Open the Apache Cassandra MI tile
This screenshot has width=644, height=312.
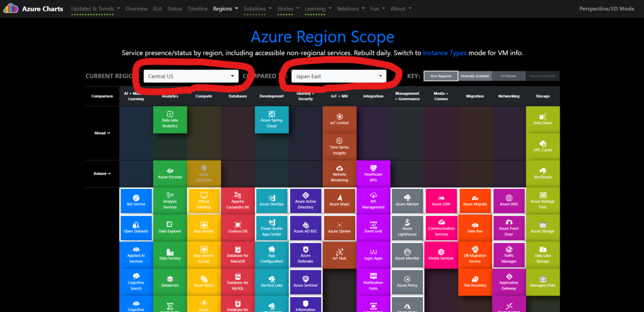(x=238, y=201)
